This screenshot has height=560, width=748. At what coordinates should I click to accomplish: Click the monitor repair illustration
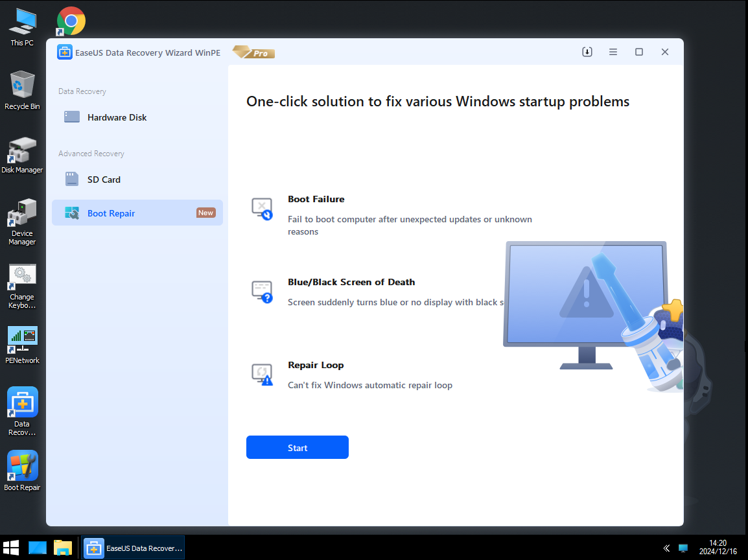click(593, 316)
